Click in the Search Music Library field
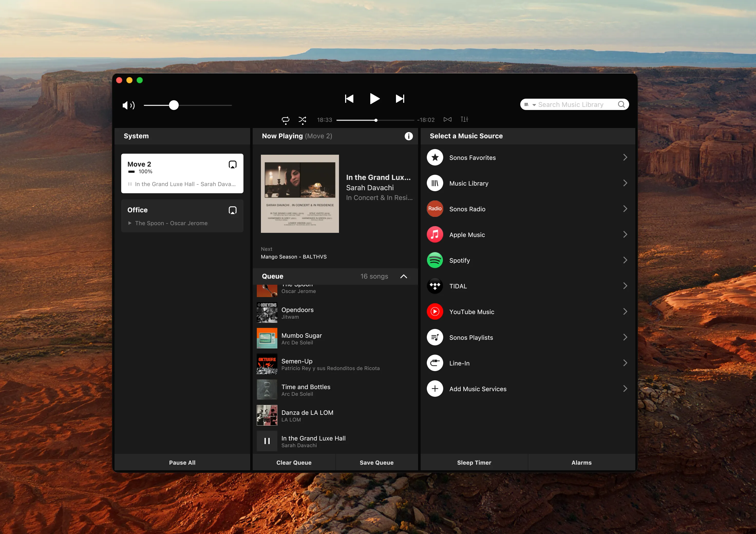 pyautogui.click(x=574, y=104)
